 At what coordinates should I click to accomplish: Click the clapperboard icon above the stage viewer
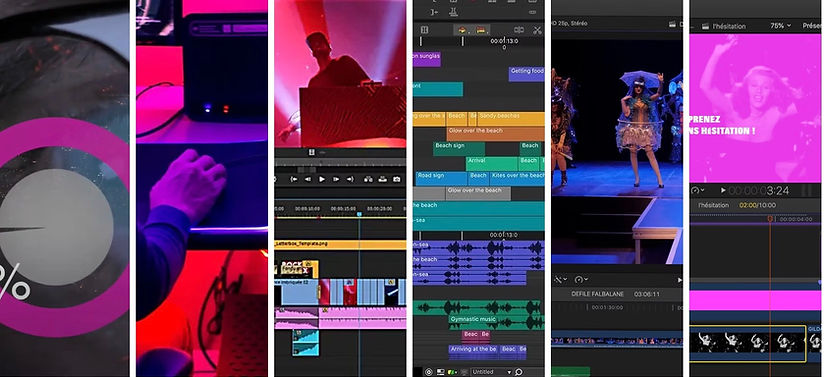(x=672, y=24)
